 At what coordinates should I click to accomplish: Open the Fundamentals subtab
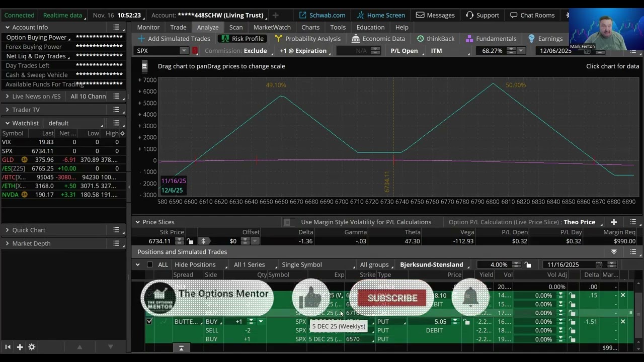tap(491, 39)
